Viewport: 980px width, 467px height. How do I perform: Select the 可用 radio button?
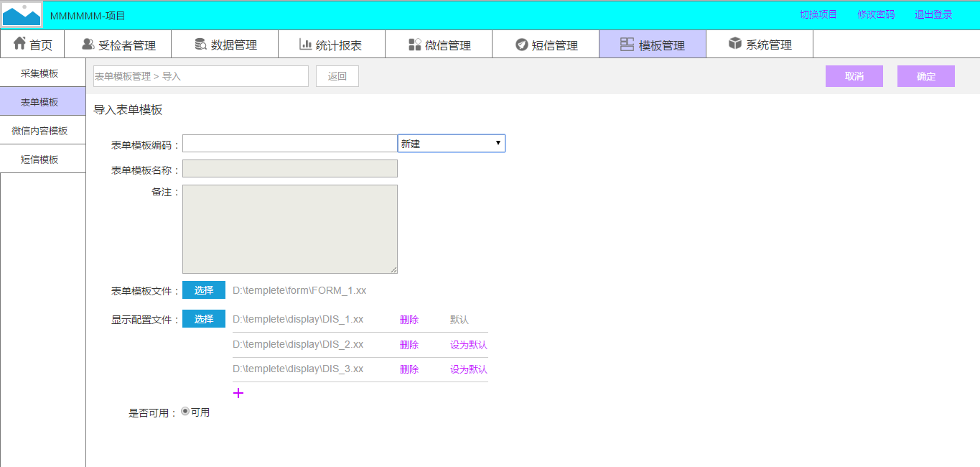pyautogui.click(x=185, y=412)
